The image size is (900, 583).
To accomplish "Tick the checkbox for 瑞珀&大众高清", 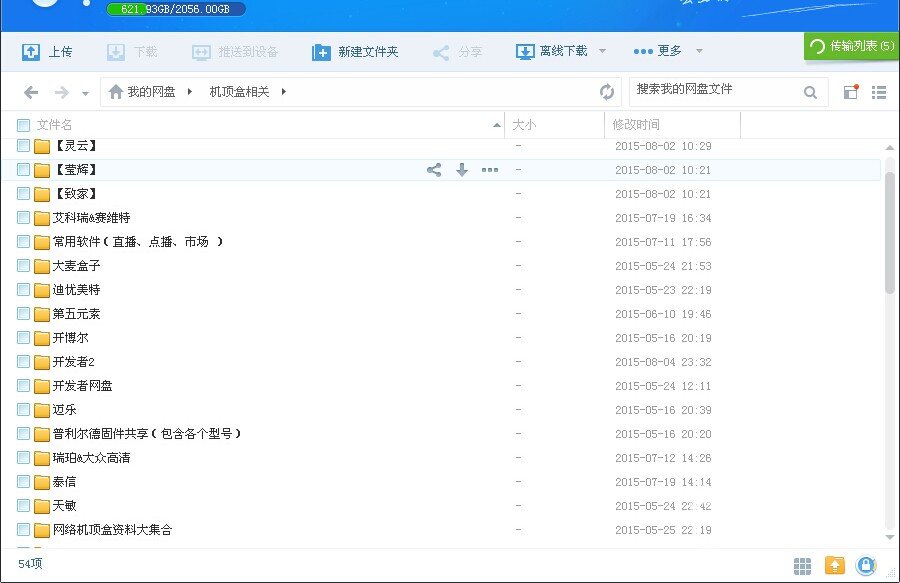I will tap(23, 458).
